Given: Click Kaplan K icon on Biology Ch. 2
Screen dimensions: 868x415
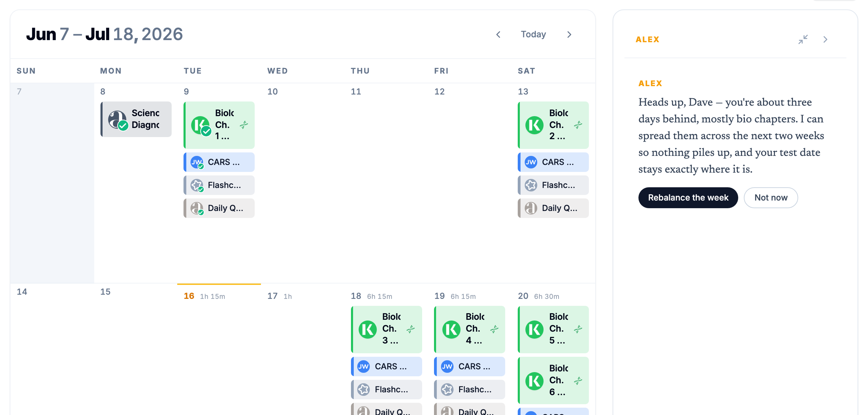Looking at the screenshot, I should 534,125.
